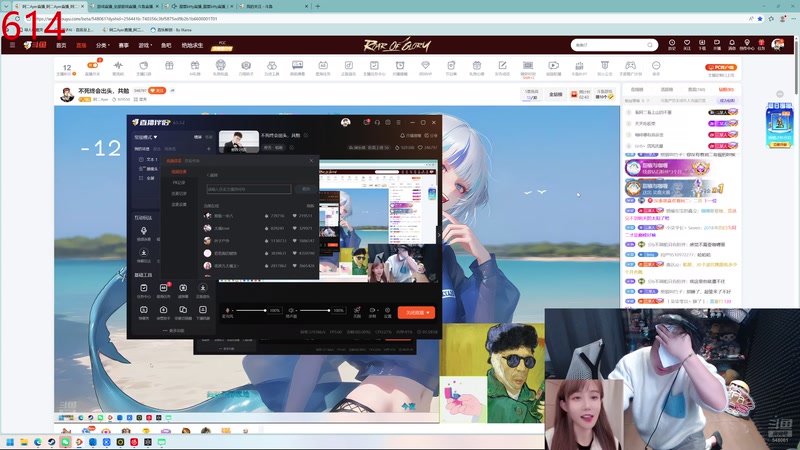Screen dimensions: 800x450
Task: Switch to PK记录 tab in the dialog
Action: tap(179, 183)
